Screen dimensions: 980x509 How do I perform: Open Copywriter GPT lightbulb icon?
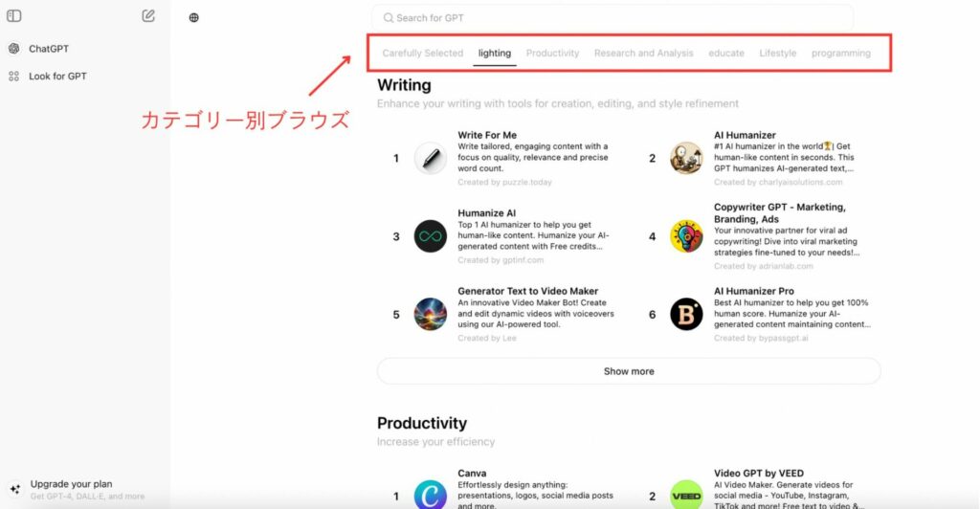coord(686,236)
